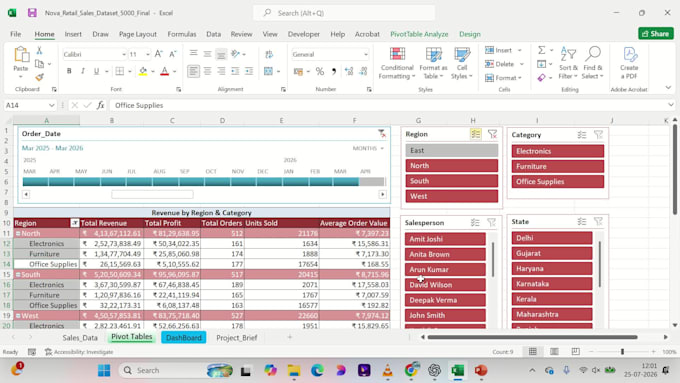Collapse the South region pivot row

[x=18, y=275]
